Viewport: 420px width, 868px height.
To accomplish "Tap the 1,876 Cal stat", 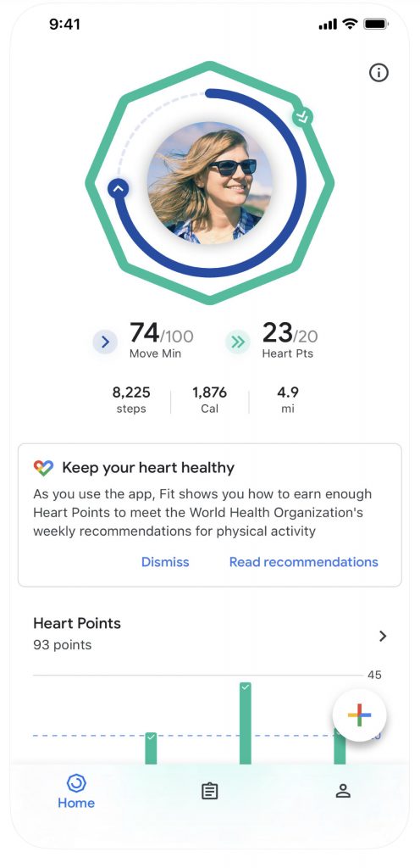I will pyautogui.click(x=209, y=400).
